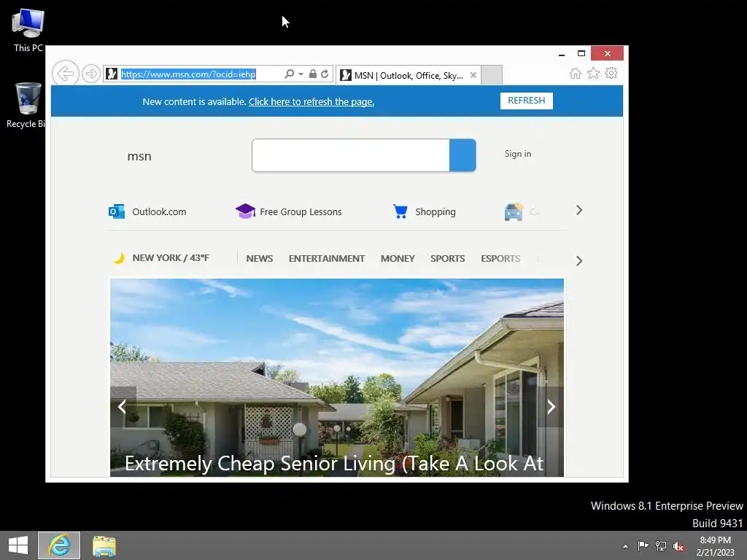Click the car icon in quick links
Viewport: 747px width, 560px height.
[x=514, y=211]
